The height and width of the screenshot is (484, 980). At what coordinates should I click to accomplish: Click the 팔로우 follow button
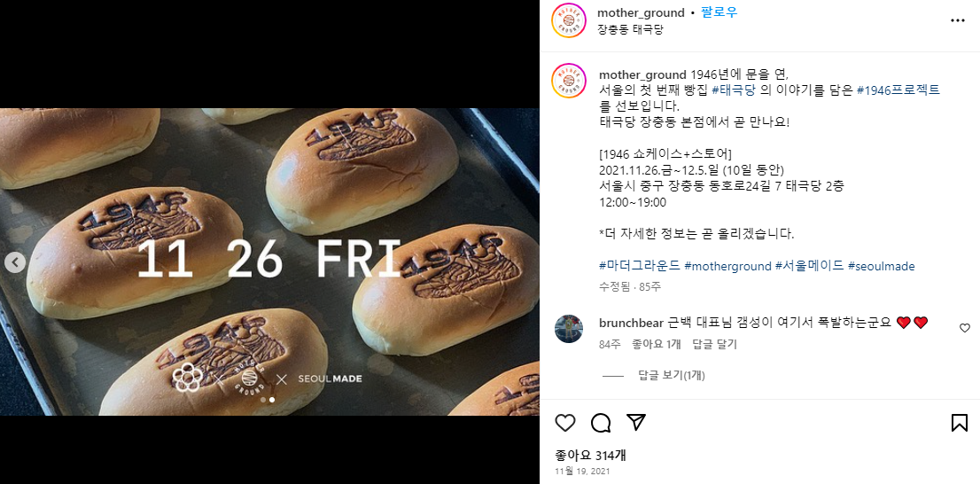[x=719, y=12]
